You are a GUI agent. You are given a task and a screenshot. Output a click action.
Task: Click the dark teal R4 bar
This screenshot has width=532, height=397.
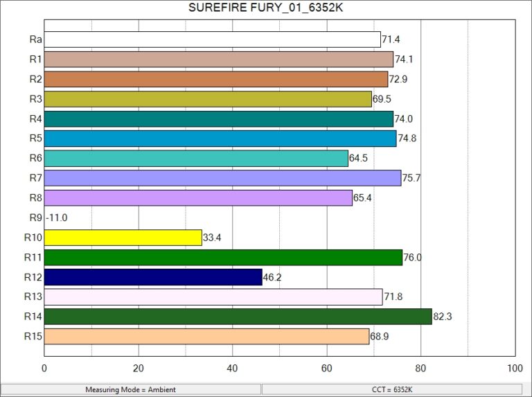point(219,118)
